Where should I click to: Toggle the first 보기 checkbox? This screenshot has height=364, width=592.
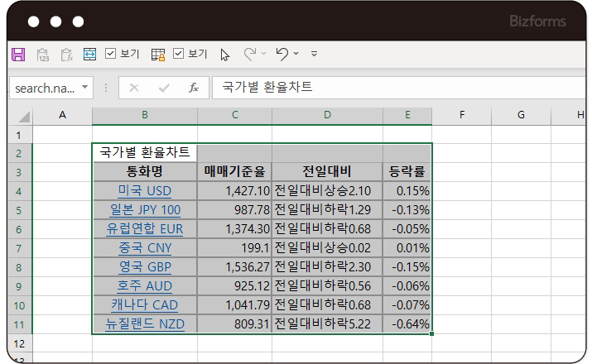coord(111,54)
